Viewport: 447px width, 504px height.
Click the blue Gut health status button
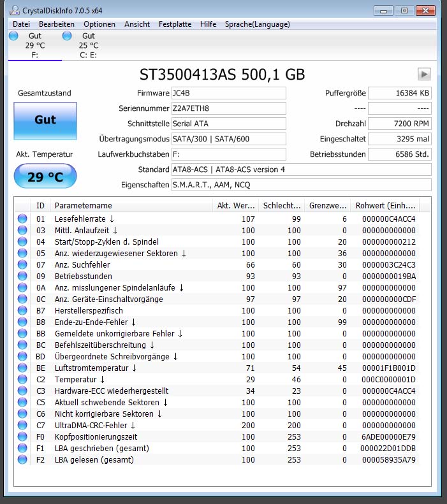pyautogui.click(x=45, y=121)
